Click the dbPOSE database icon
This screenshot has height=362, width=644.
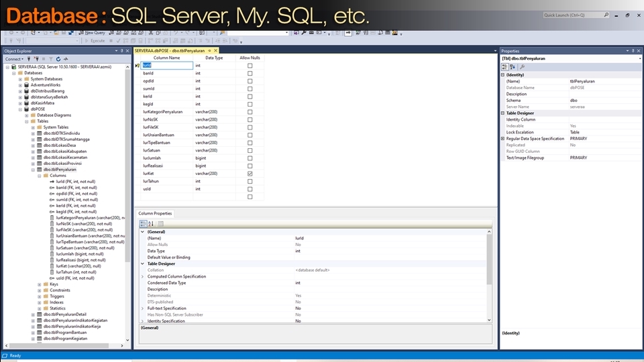(x=27, y=109)
